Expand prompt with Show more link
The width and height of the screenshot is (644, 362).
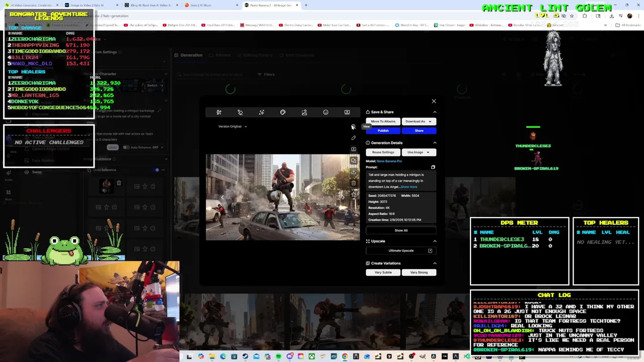point(409,187)
